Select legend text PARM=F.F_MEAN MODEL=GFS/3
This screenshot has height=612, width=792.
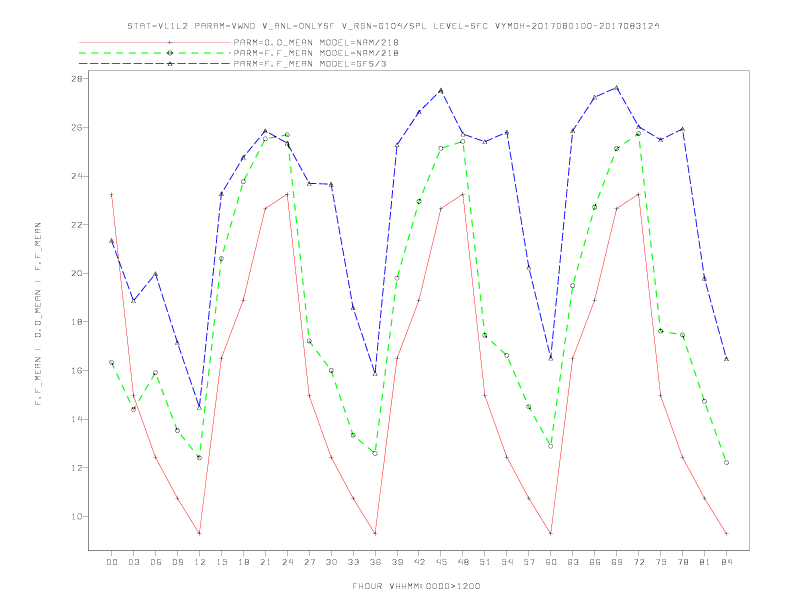coord(310,64)
